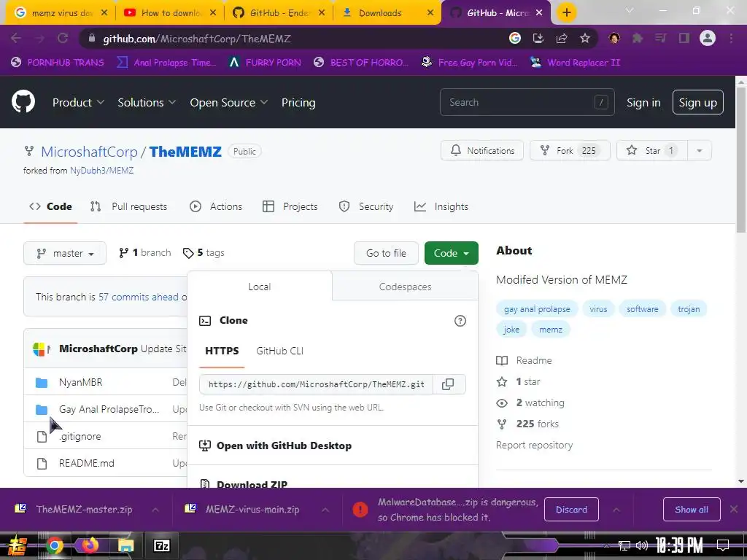
Task: Star the TheMEMZ repository
Action: coord(652,150)
